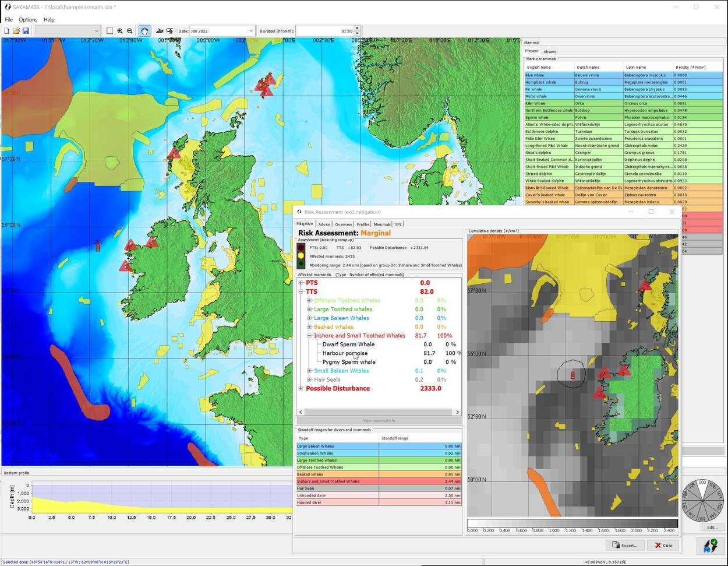Expand the PTS tree node
This screenshot has width=728, height=566.
point(301,283)
